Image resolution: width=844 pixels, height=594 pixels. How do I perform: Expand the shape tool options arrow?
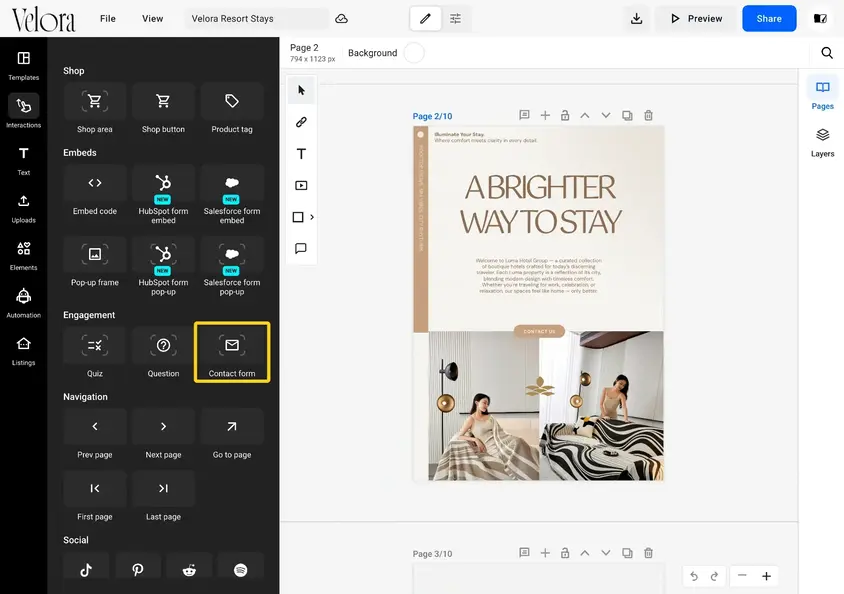tap(312, 217)
